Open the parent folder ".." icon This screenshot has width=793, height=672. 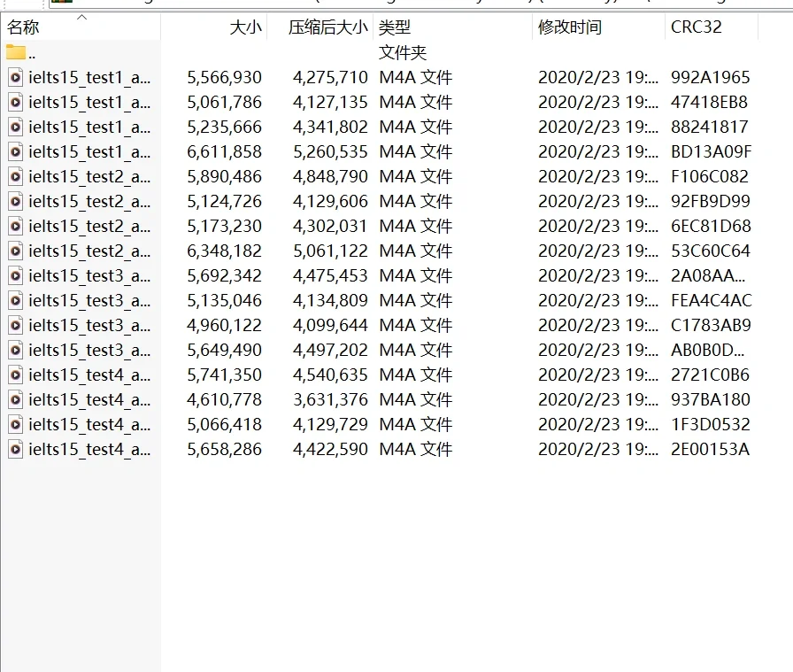tap(16, 52)
